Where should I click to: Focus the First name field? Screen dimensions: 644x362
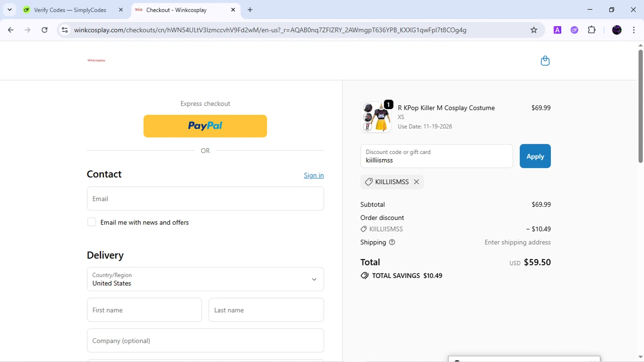coord(144,310)
